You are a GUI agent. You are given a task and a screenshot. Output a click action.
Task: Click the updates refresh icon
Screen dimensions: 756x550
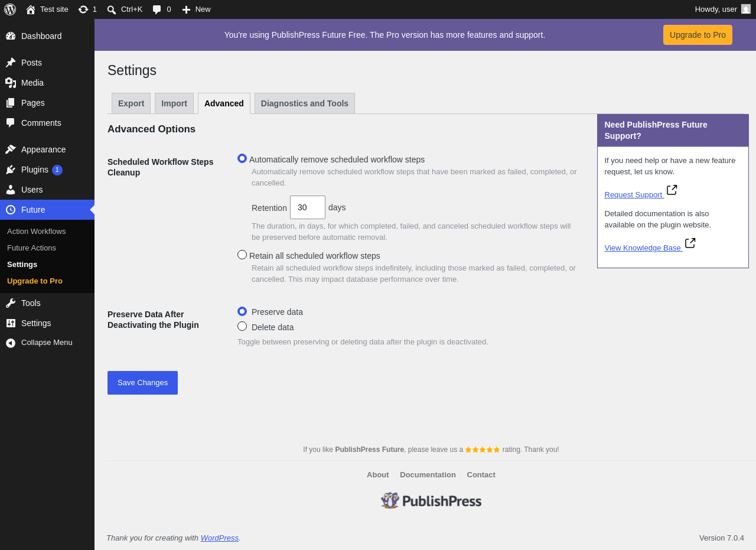[x=83, y=9]
